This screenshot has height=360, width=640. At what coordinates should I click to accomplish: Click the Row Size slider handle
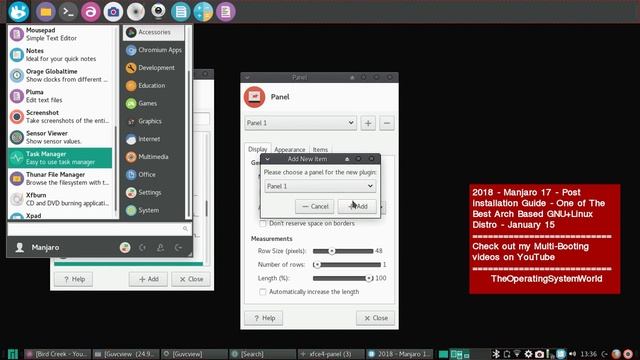point(332,251)
